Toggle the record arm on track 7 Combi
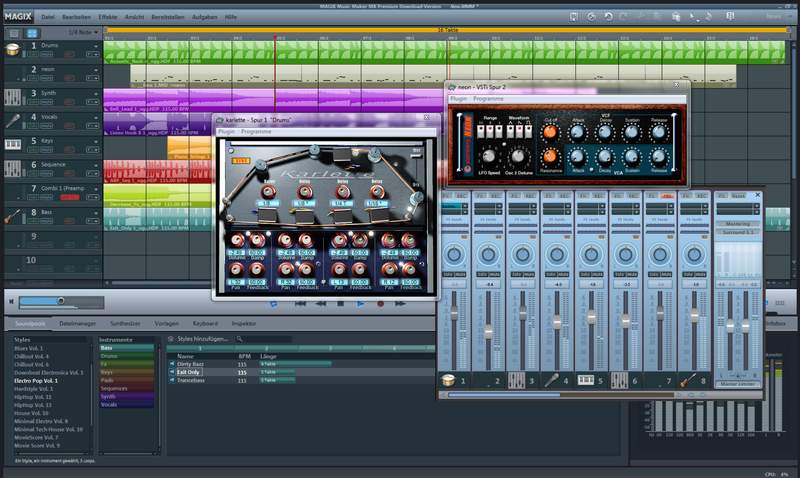 [70, 197]
